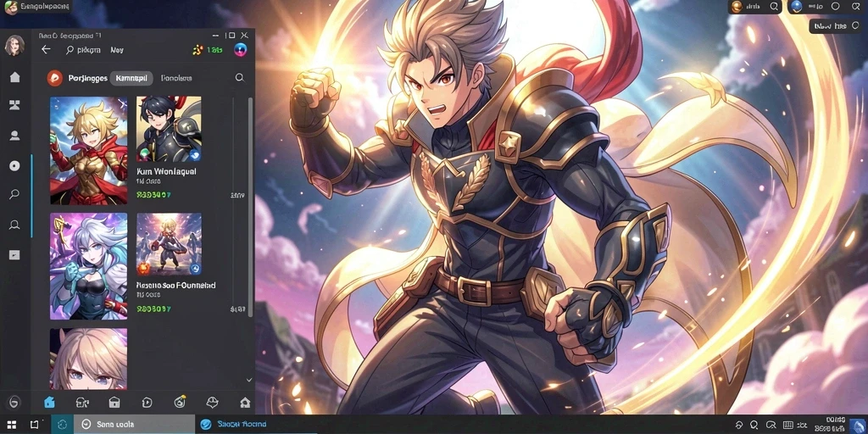Click the home icon in left sidebar

point(15,77)
